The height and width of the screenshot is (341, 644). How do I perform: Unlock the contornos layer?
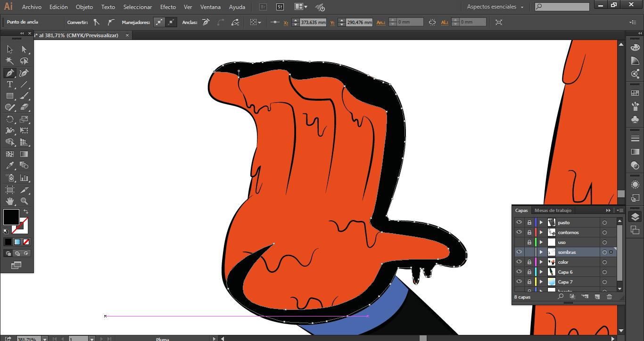point(529,232)
